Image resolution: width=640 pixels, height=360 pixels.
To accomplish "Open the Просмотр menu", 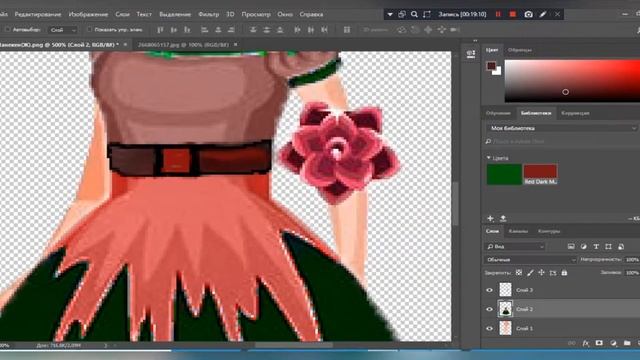I will coord(256,14).
